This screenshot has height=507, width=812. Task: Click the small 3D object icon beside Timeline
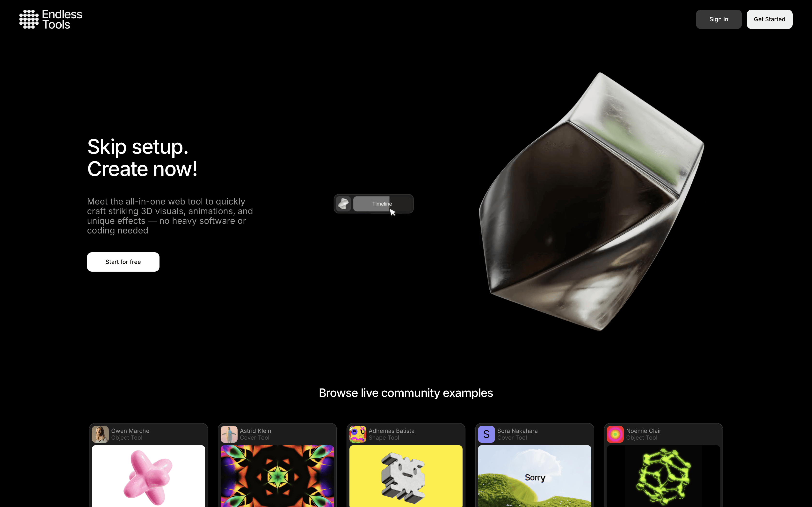pyautogui.click(x=343, y=204)
